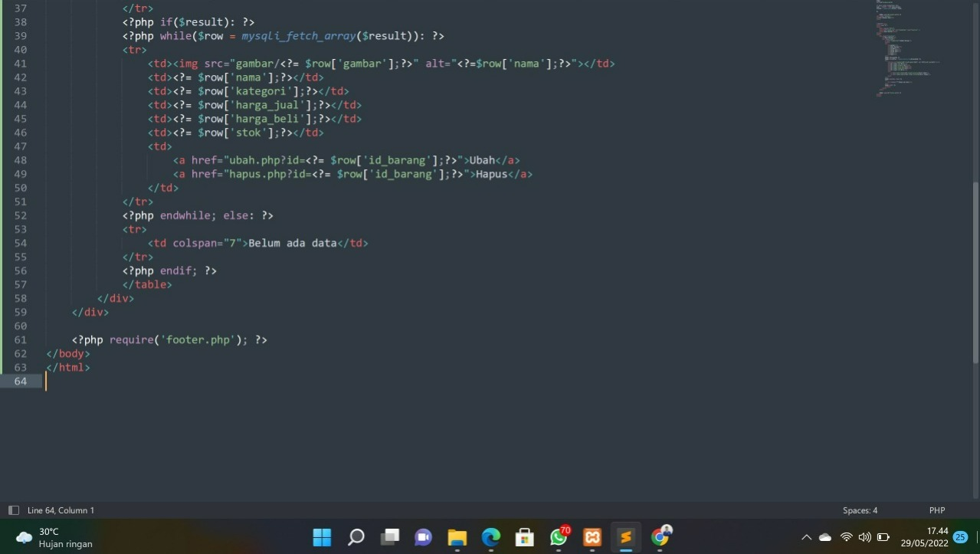Open indentation menu via Spaces: 4

click(860, 510)
